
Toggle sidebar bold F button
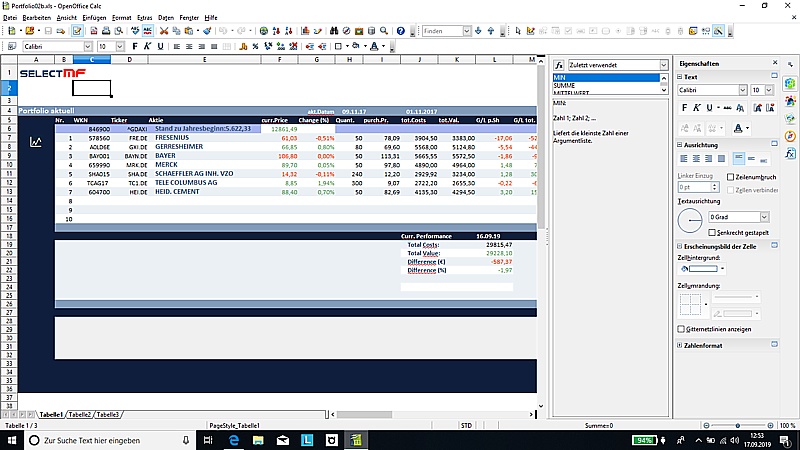click(685, 108)
